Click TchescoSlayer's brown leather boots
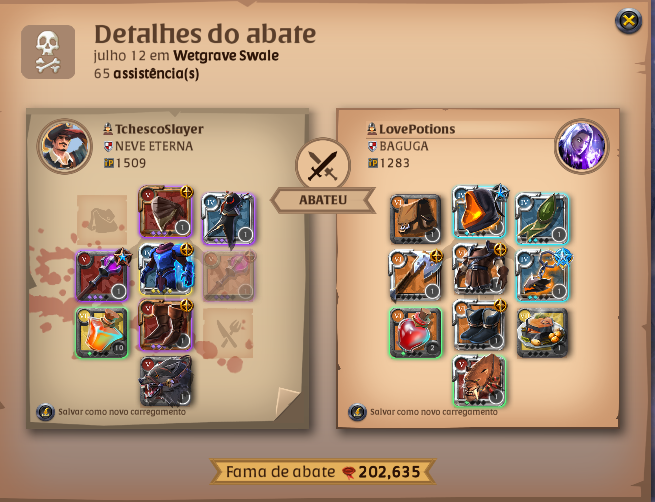Image resolution: width=655 pixels, height=502 pixels. point(165,325)
